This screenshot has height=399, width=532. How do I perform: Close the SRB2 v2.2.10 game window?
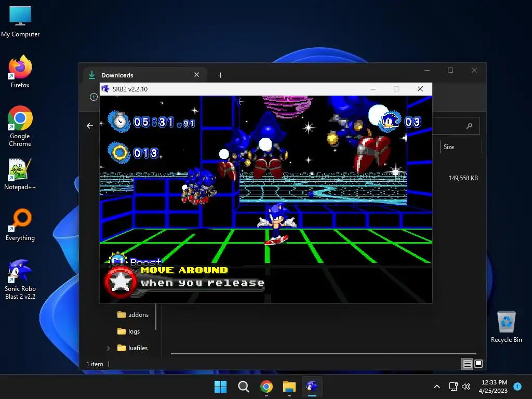click(x=420, y=89)
